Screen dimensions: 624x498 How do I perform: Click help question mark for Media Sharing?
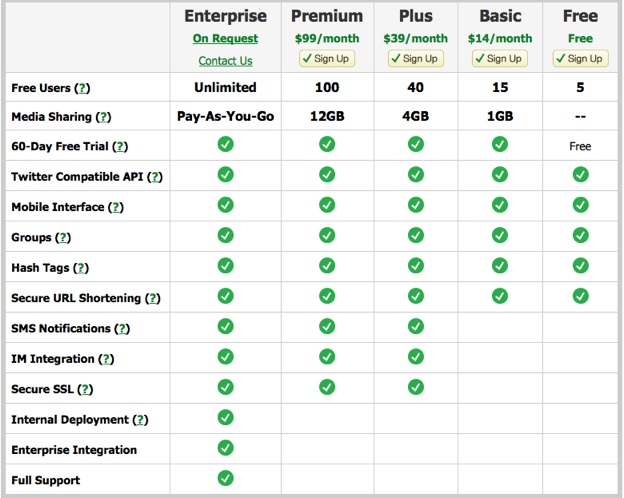[105, 117]
